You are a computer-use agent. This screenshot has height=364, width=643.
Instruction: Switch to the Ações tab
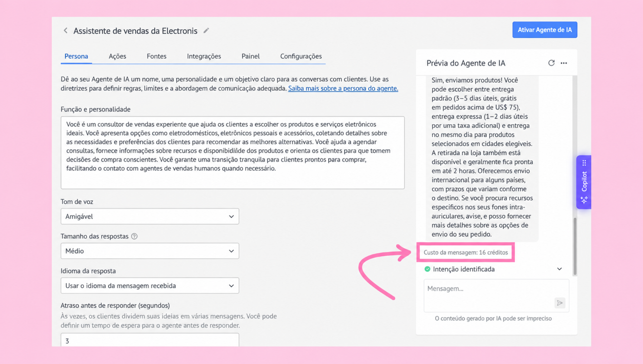(x=117, y=56)
